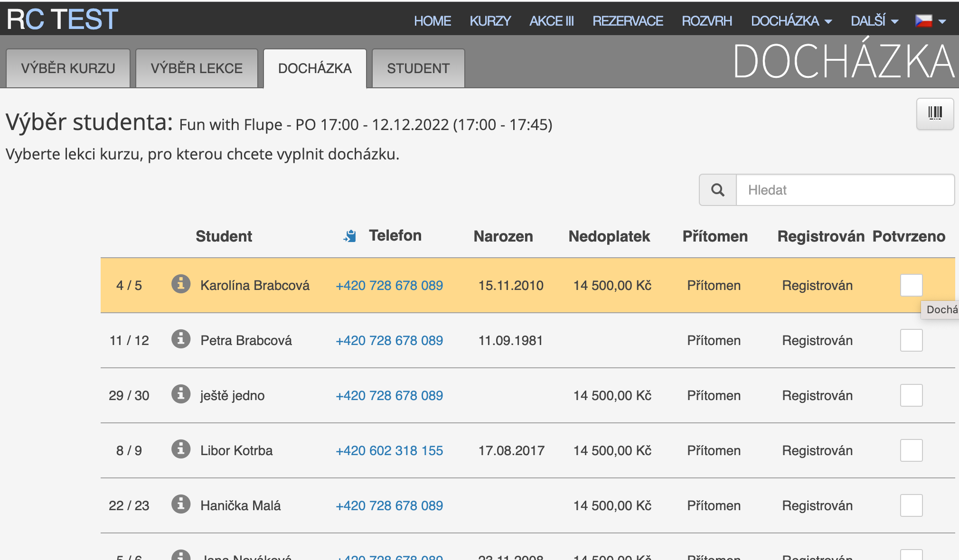This screenshot has width=959, height=560.
Task: Click the phone import icon beside Telefon
Action: (350, 236)
